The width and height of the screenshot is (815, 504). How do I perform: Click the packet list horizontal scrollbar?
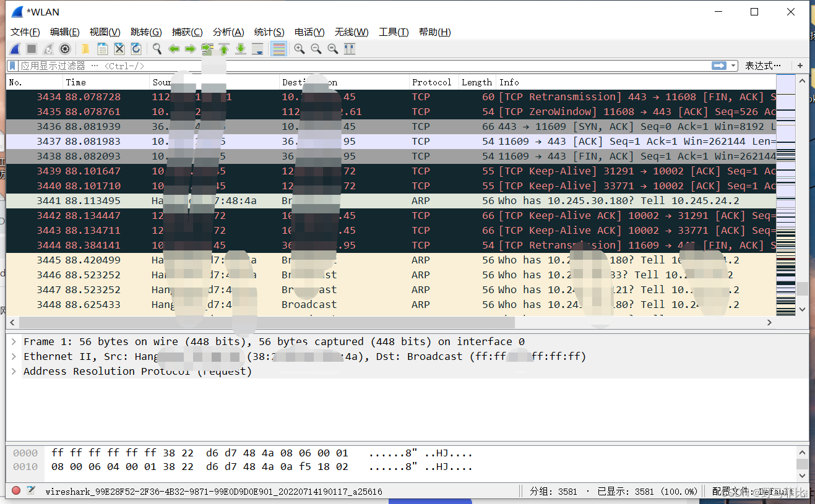pos(267,322)
